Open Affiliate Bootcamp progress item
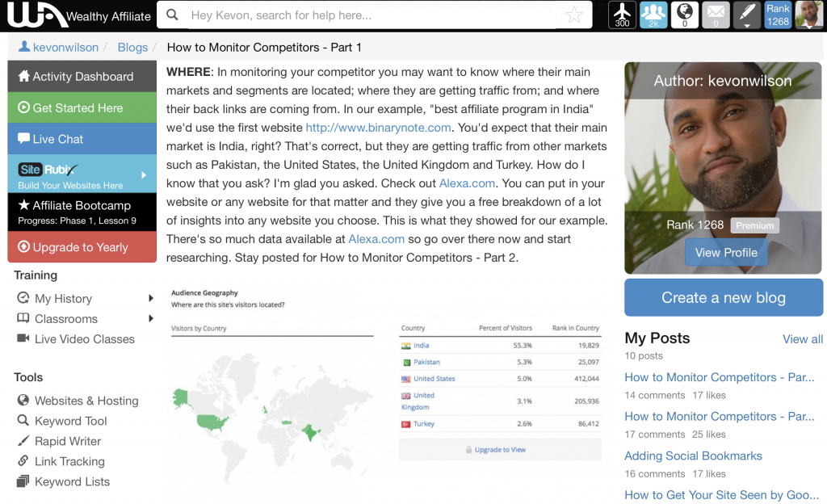Viewport: 827px width, 504px height. (x=82, y=212)
